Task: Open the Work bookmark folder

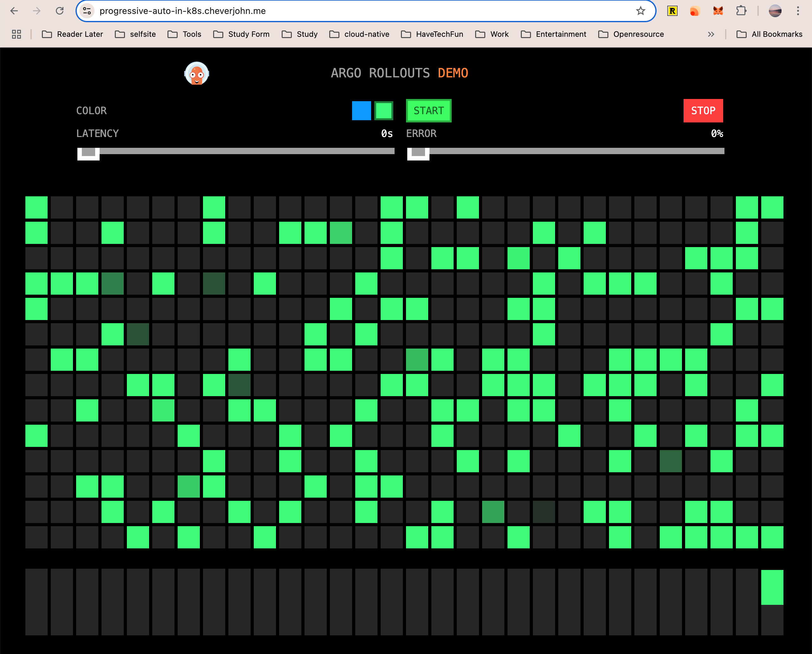Action: coord(492,34)
